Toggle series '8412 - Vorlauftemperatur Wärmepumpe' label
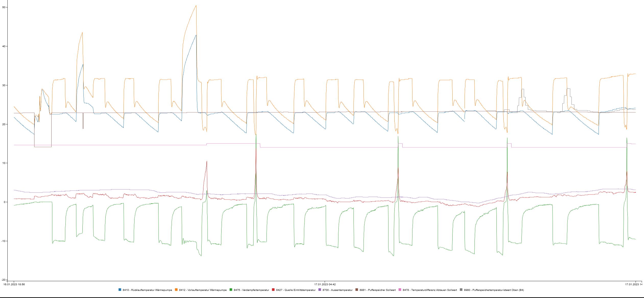The image size is (644, 298). pos(203,290)
